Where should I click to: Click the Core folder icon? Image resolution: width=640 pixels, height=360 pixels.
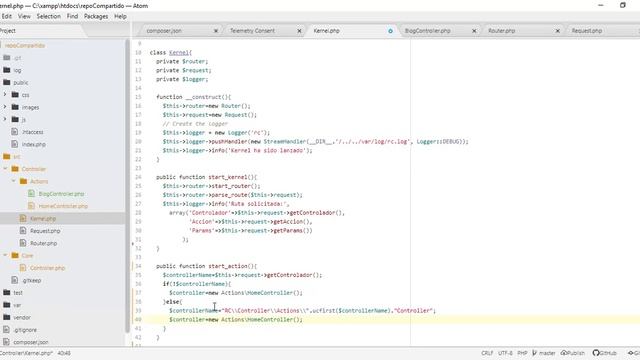point(15,255)
